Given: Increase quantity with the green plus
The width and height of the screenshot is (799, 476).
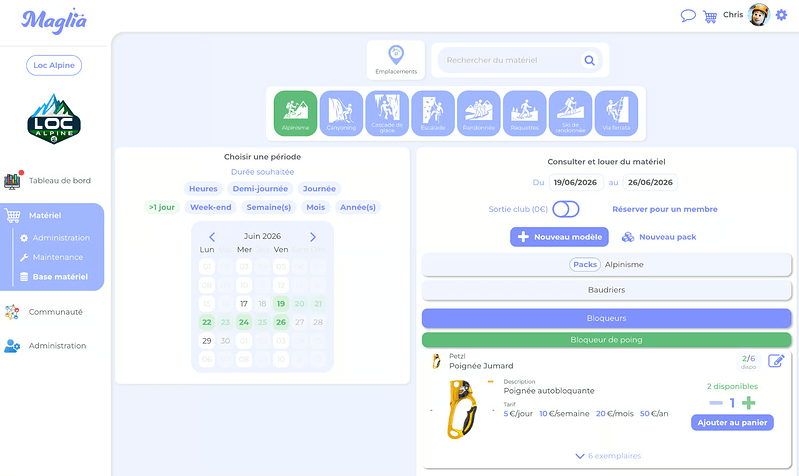Looking at the screenshot, I should tap(748, 403).
